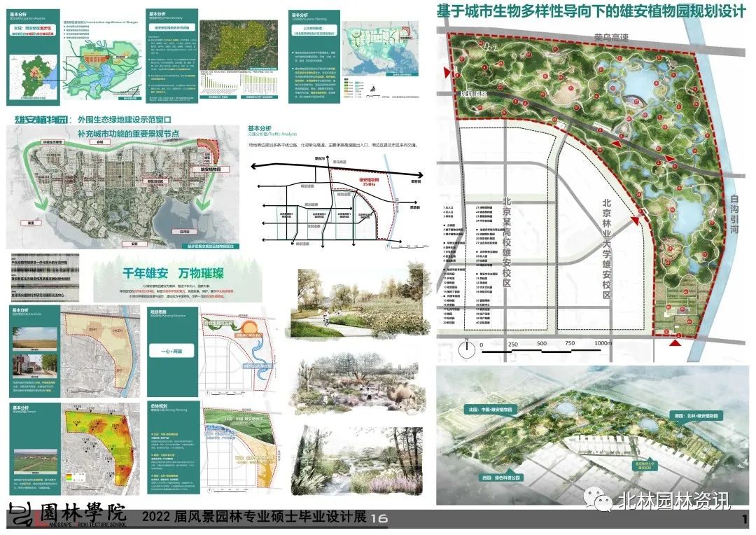
Task: Click the 1000m mark on the scale bar
Action: click(x=603, y=343)
